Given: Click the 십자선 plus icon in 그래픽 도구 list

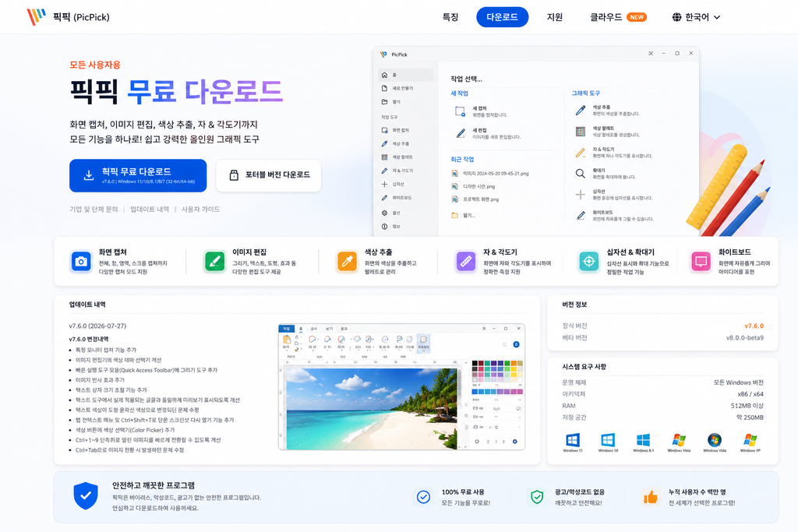Looking at the screenshot, I should [x=580, y=194].
